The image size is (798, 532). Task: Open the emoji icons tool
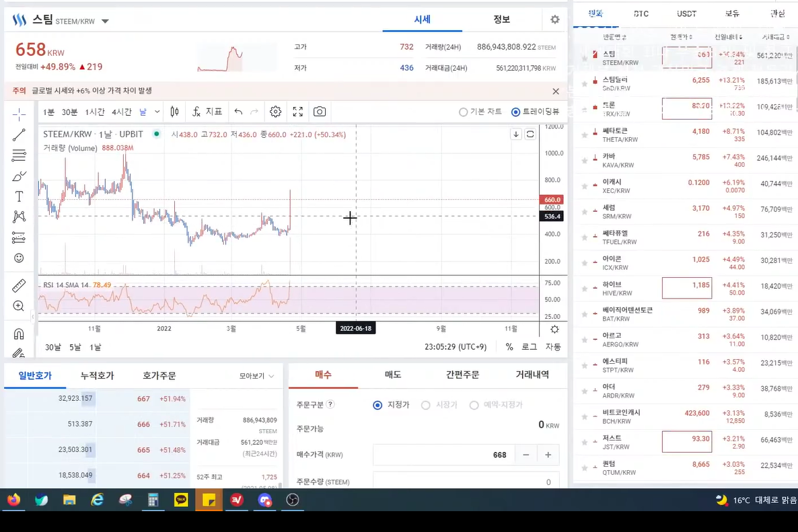click(x=19, y=258)
